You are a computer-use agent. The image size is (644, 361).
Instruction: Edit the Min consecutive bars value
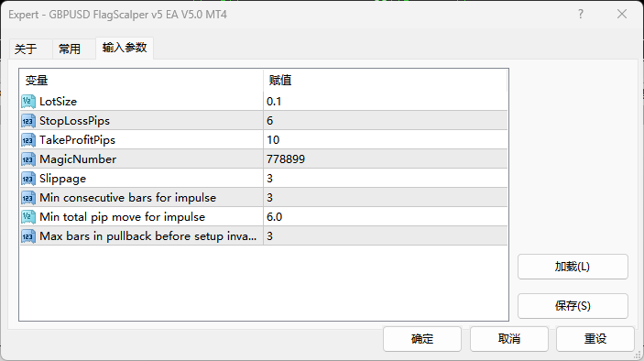[x=386, y=198]
